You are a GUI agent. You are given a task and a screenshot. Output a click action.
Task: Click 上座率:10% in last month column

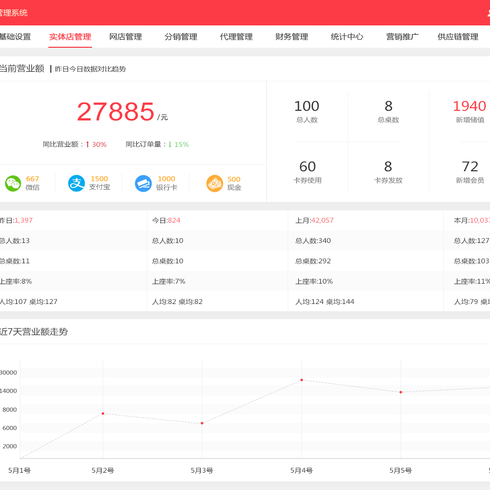[x=314, y=281]
